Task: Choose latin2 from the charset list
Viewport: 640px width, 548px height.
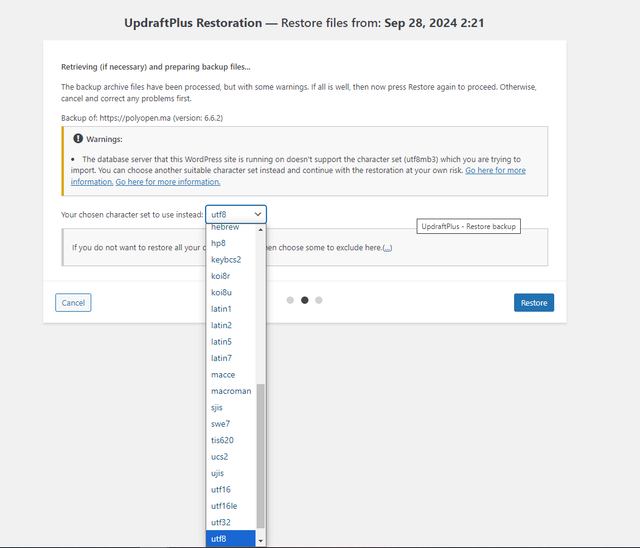Action: point(231,325)
